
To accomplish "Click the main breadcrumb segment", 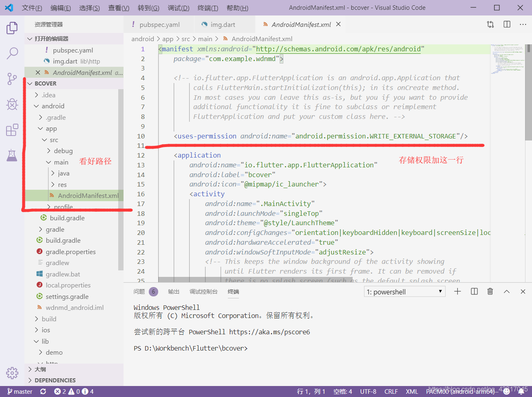I will point(205,39).
